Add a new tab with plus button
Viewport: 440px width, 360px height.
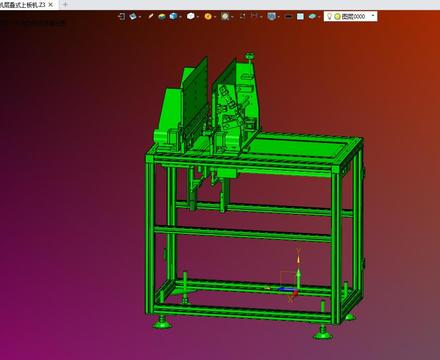[x=65, y=4]
